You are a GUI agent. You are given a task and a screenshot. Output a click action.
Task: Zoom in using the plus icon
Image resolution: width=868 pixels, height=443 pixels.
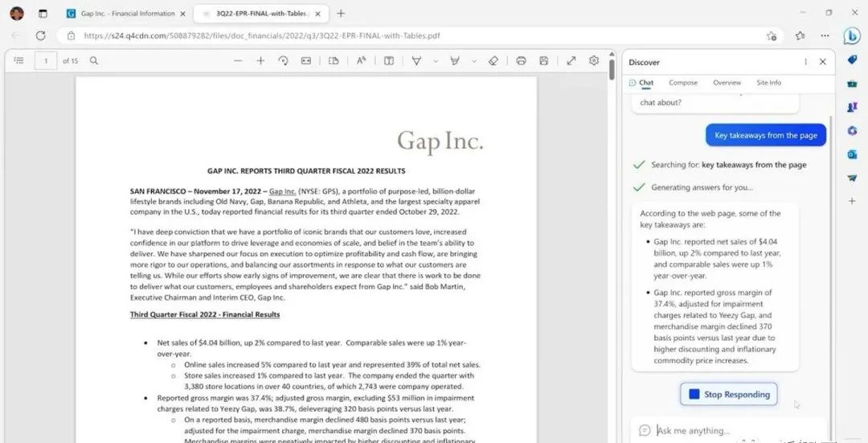(x=260, y=61)
